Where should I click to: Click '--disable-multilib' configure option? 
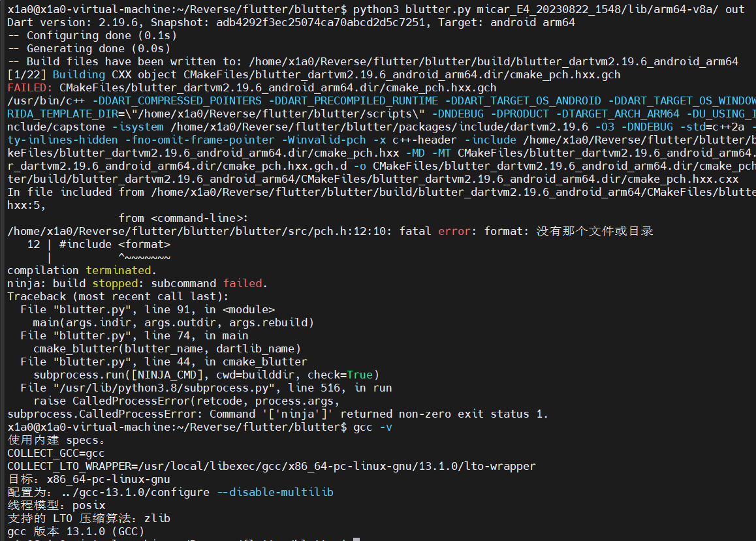pos(275,492)
